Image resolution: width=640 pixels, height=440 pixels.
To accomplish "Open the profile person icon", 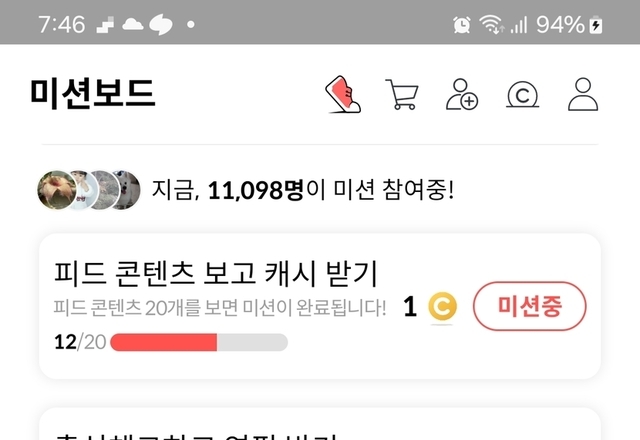I will coord(583,94).
